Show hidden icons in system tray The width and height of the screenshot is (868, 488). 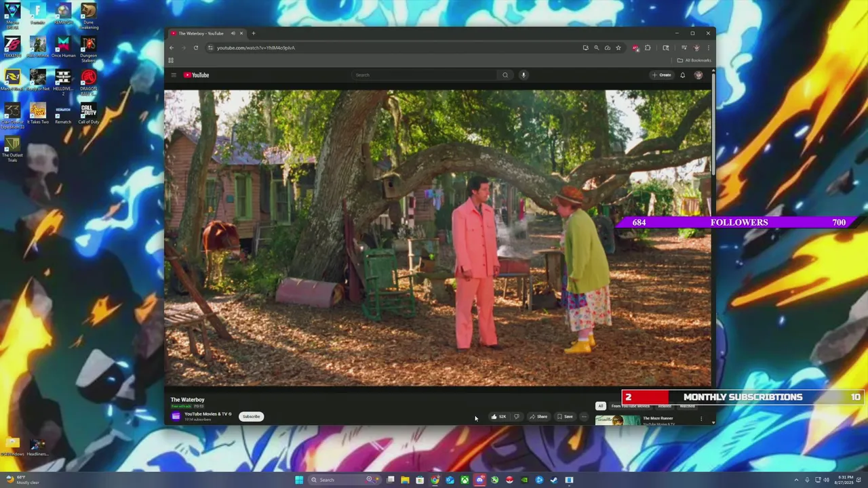pyautogui.click(x=796, y=480)
